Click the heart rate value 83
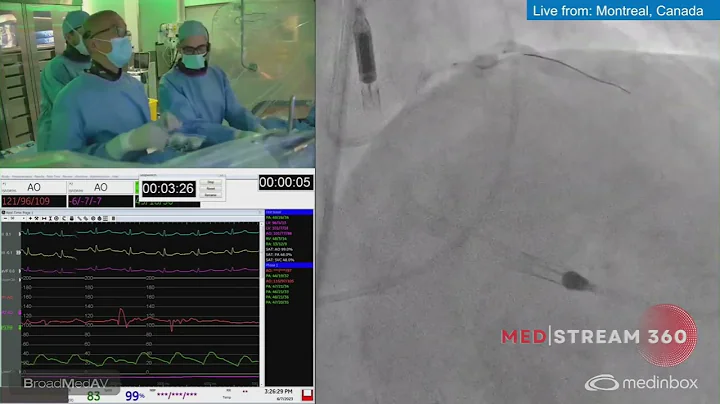Image resolution: width=720 pixels, height=404 pixels. point(94,396)
